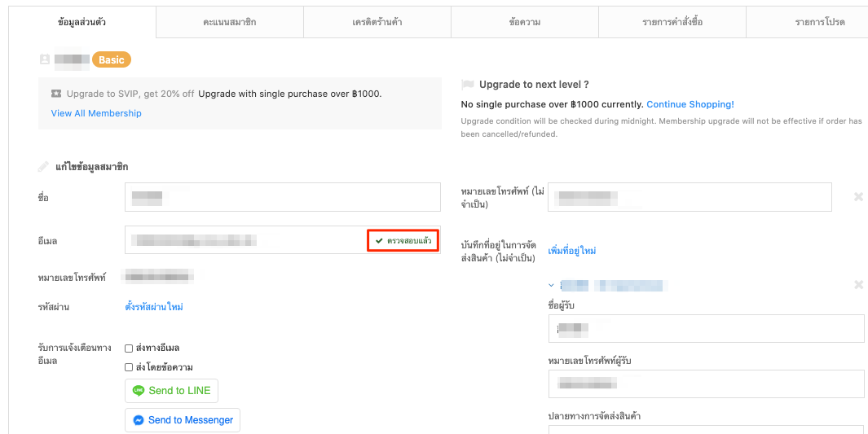Open the View All Membership link

click(96, 113)
